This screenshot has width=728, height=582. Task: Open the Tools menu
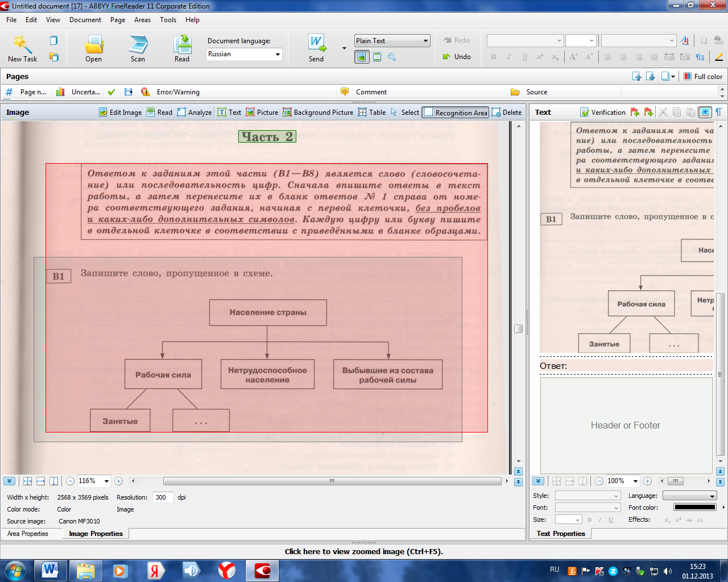point(168,20)
